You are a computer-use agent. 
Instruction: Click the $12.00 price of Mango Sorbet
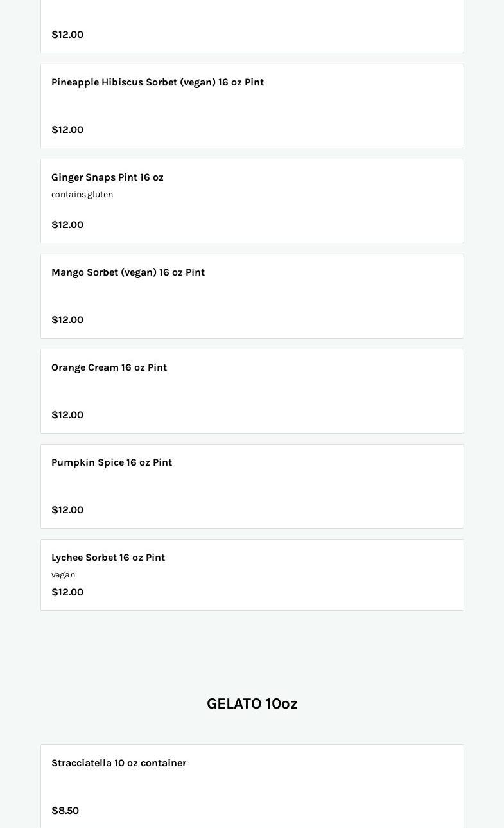(67, 320)
